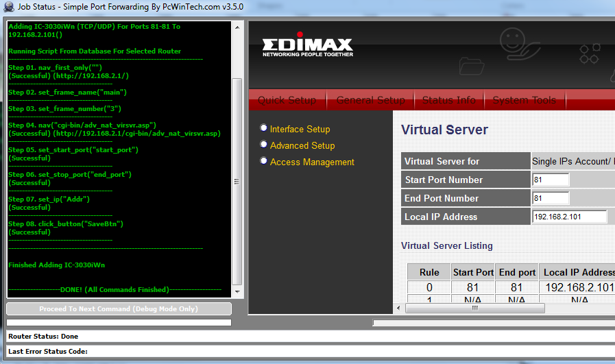Click Finished Adding IC-3030iWn log line
Screen dimensions: 615x364
click(56, 265)
